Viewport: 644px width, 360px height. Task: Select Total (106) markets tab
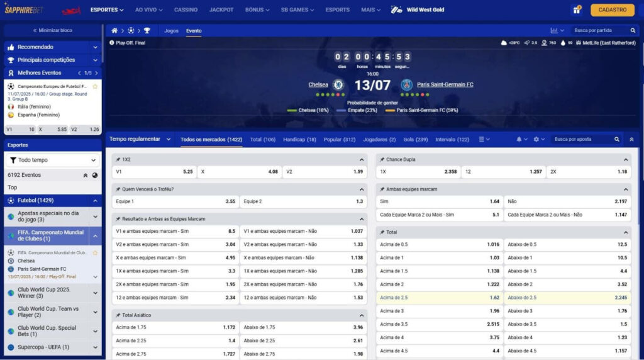[263, 139]
